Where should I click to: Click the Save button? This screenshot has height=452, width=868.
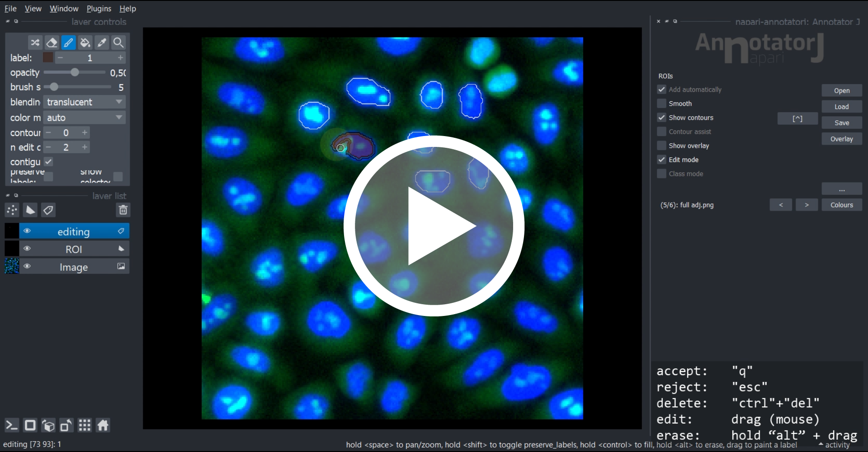[842, 123]
